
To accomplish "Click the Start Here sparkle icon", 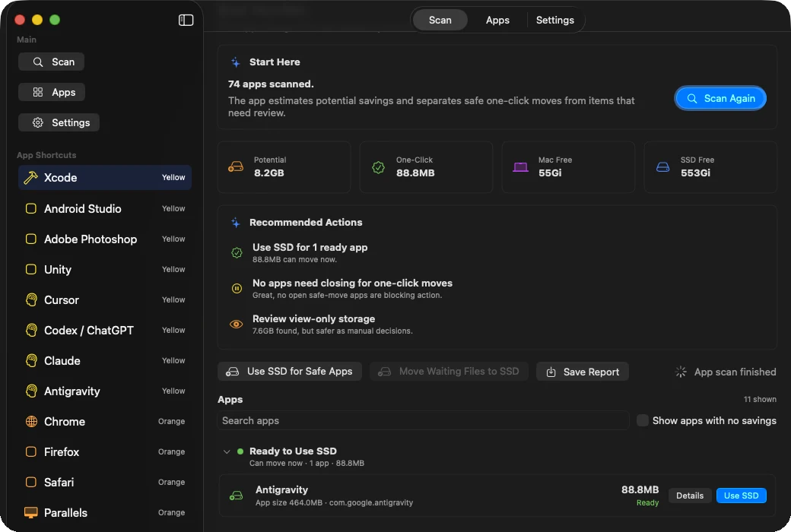I will (236, 62).
